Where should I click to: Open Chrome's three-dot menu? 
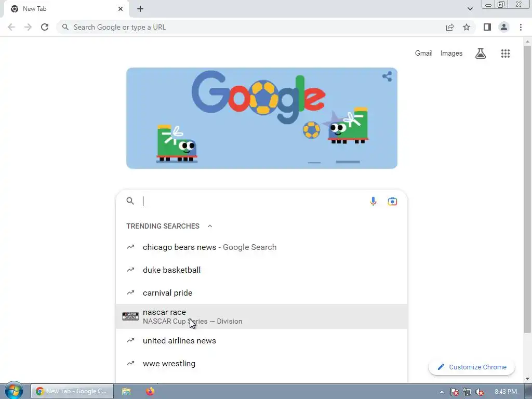pyautogui.click(x=521, y=27)
